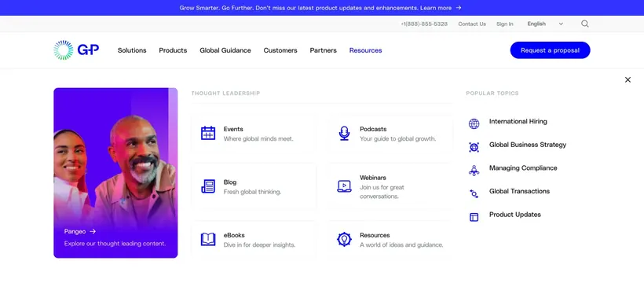The width and height of the screenshot is (644, 283).
Task: Go to International Hiring topic
Action: 518,121
